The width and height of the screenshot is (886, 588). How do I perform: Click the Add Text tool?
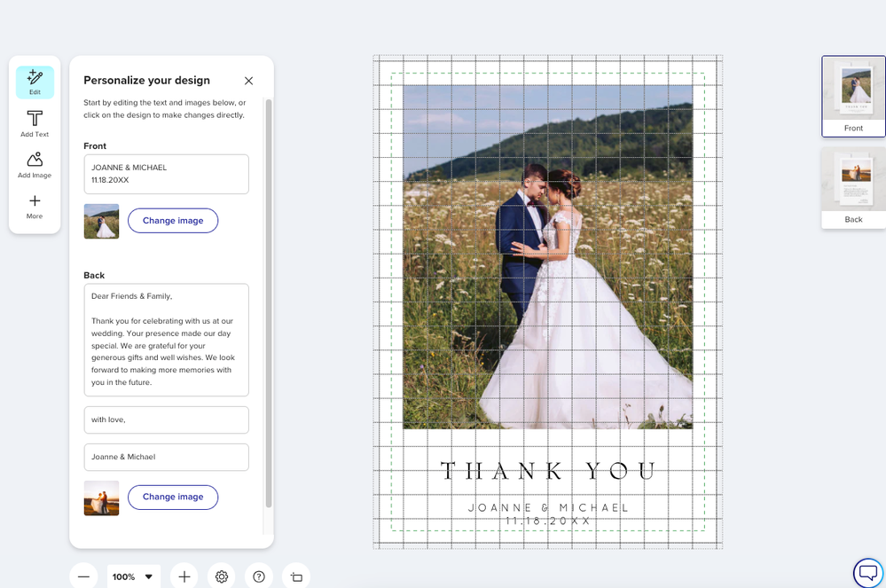35,123
